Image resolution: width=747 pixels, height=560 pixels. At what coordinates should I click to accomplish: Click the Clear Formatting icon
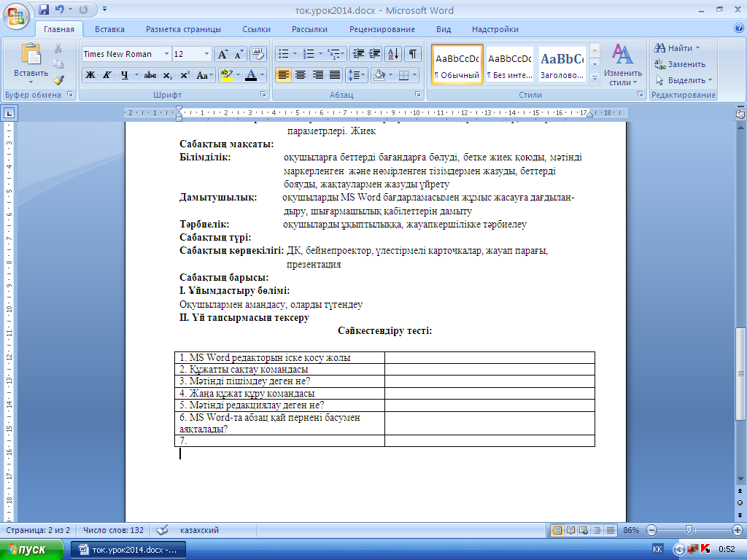258,54
